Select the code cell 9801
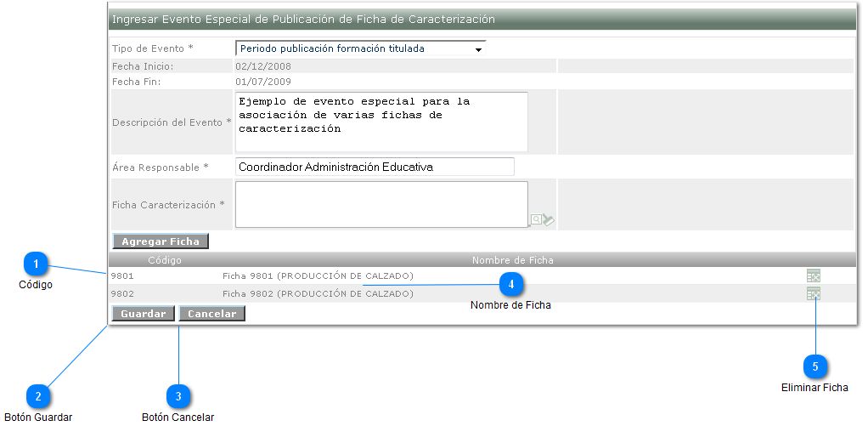 coord(122,275)
